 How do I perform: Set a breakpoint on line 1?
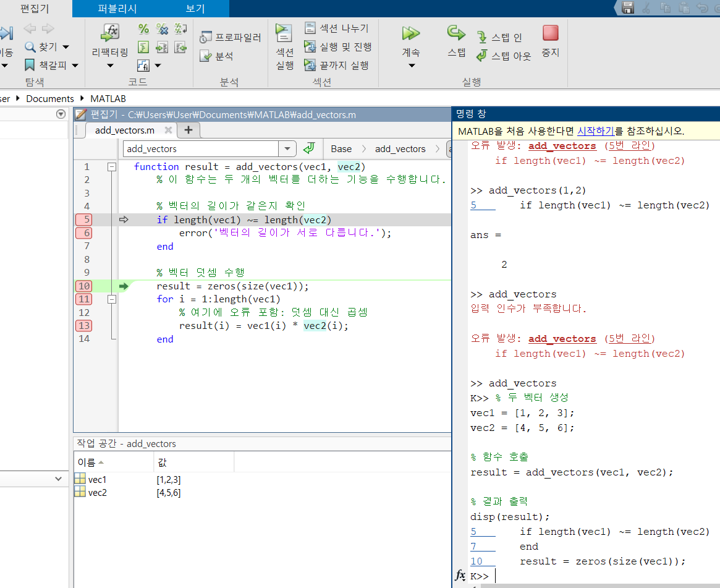pos(87,167)
